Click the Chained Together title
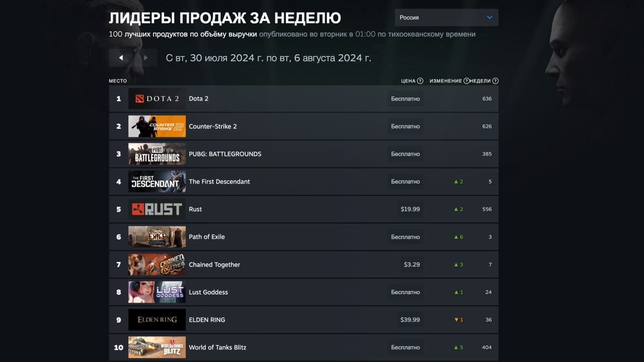The width and height of the screenshot is (644, 362). pyautogui.click(x=214, y=264)
